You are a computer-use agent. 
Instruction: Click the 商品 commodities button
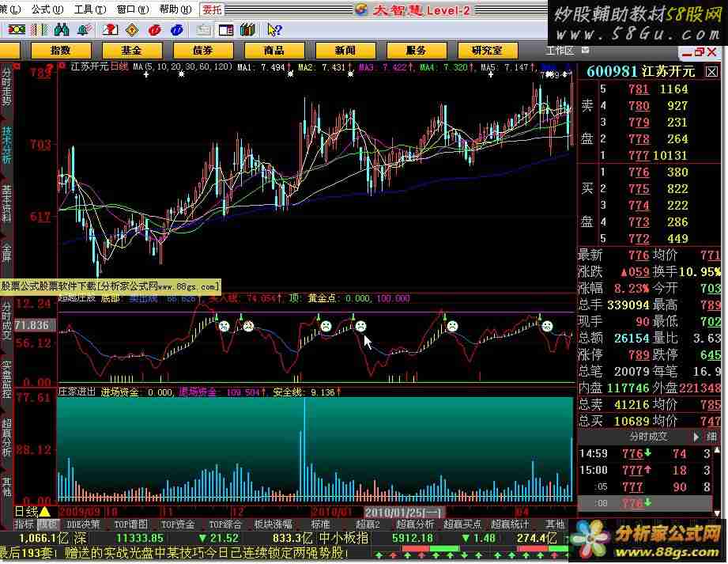(x=274, y=50)
